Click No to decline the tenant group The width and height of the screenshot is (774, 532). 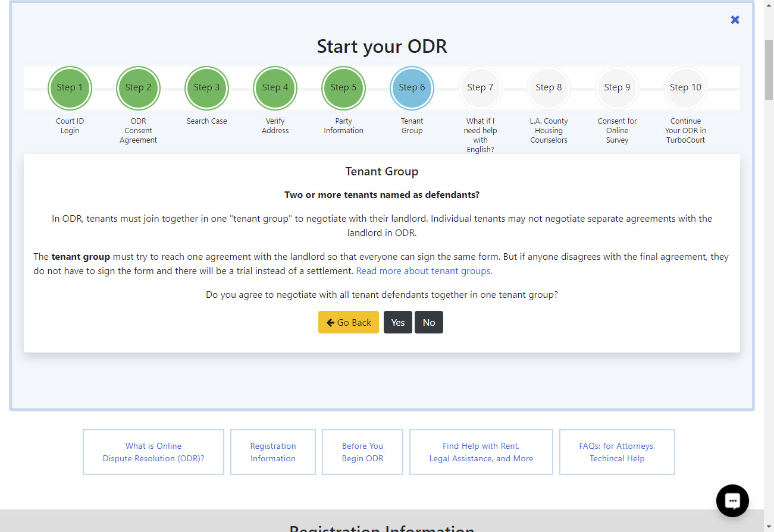pos(428,322)
